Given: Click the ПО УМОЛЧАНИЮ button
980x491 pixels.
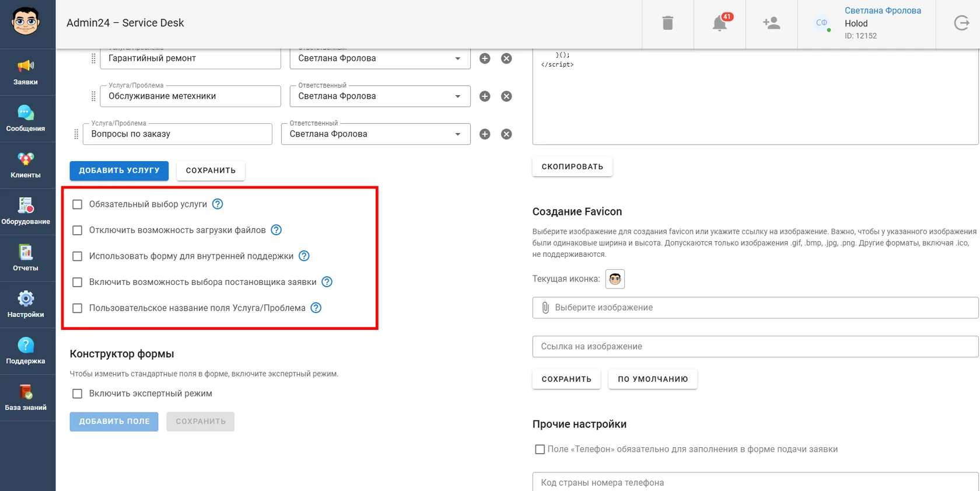Looking at the screenshot, I should [653, 379].
